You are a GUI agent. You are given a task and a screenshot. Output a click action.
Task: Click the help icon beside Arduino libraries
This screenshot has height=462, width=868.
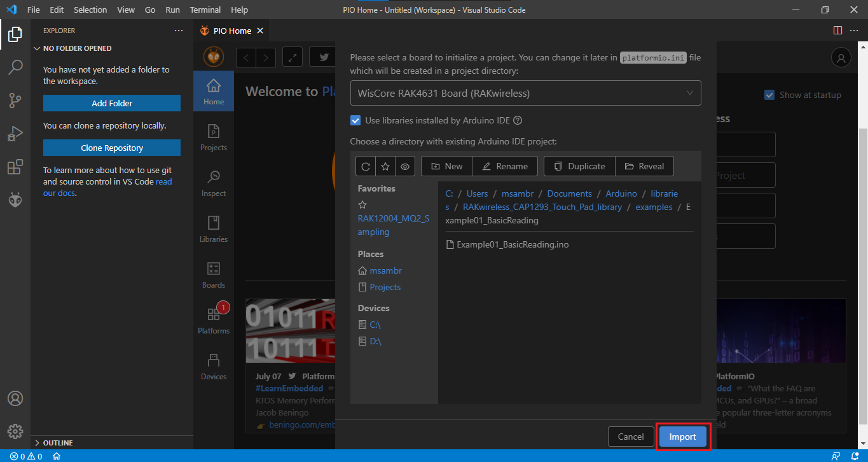(x=518, y=120)
